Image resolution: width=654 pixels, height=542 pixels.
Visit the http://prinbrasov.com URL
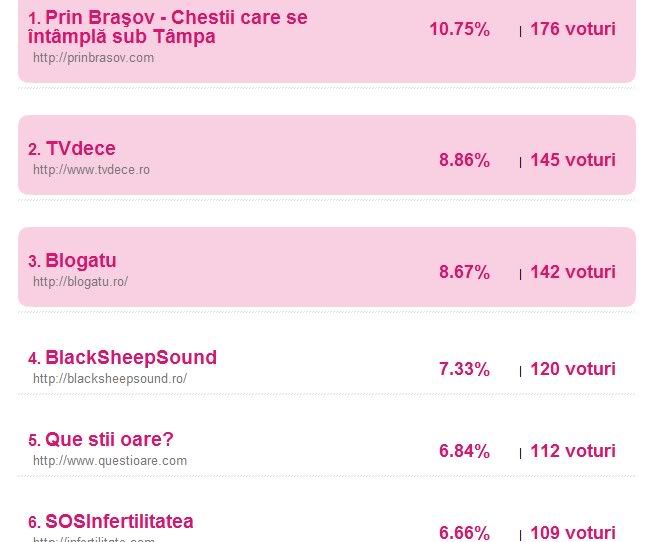click(x=93, y=58)
